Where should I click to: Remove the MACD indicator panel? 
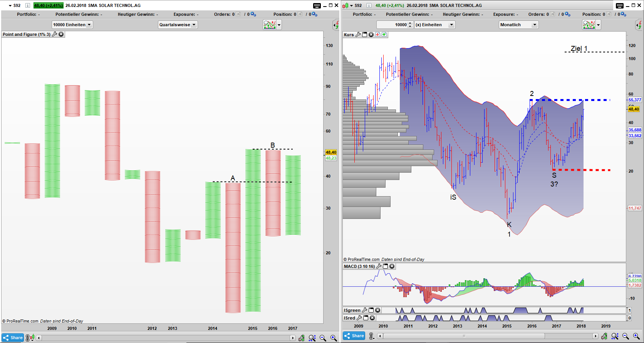392,266
